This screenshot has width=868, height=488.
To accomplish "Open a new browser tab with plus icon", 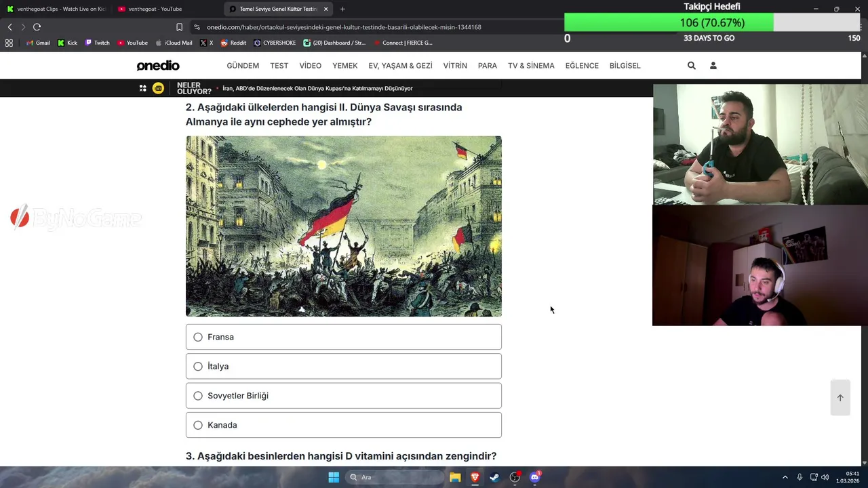I will 342,9.
